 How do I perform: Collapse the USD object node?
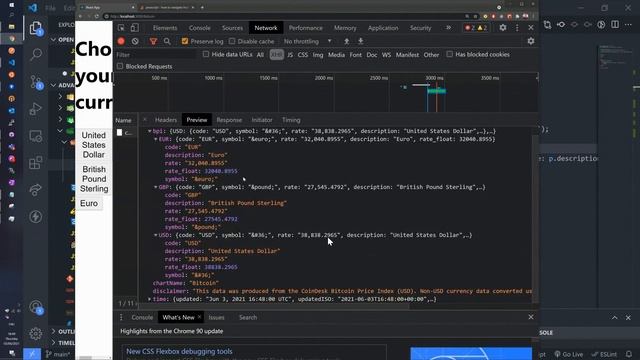(156, 235)
